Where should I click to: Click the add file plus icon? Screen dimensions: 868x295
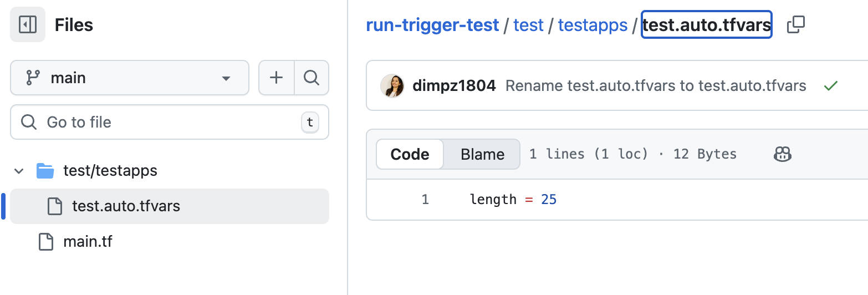(276, 78)
